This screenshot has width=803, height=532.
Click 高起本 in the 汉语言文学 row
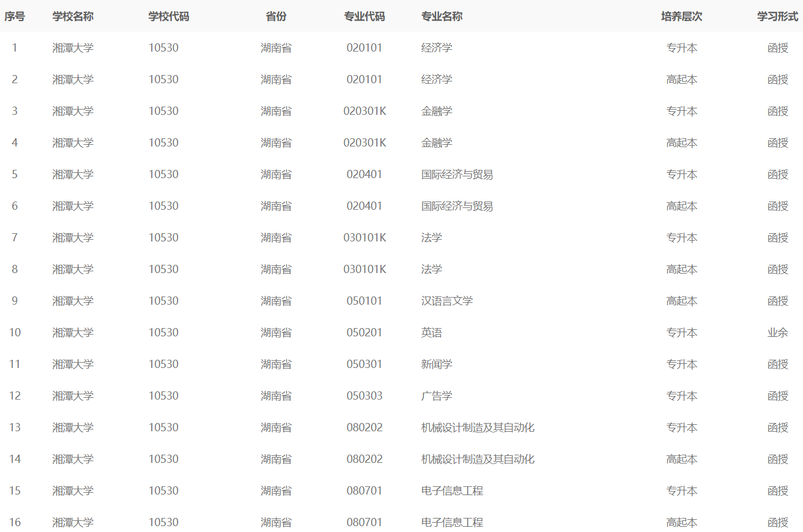tap(682, 301)
